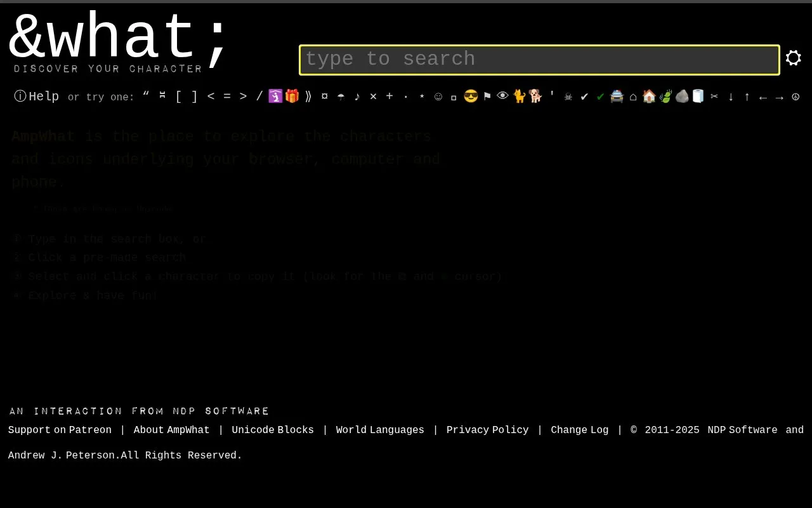Try the cat emoji search
The image size is (812, 508).
(520, 97)
